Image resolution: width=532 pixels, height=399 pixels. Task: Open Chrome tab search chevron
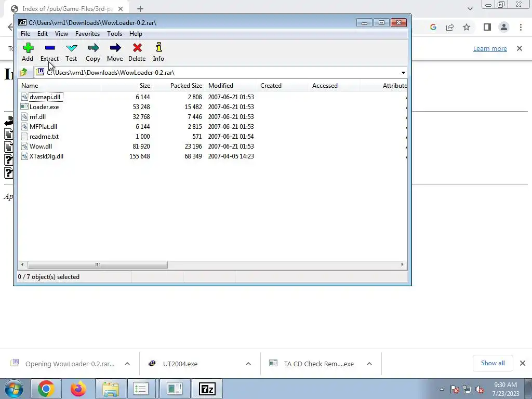pyautogui.click(x=470, y=9)
